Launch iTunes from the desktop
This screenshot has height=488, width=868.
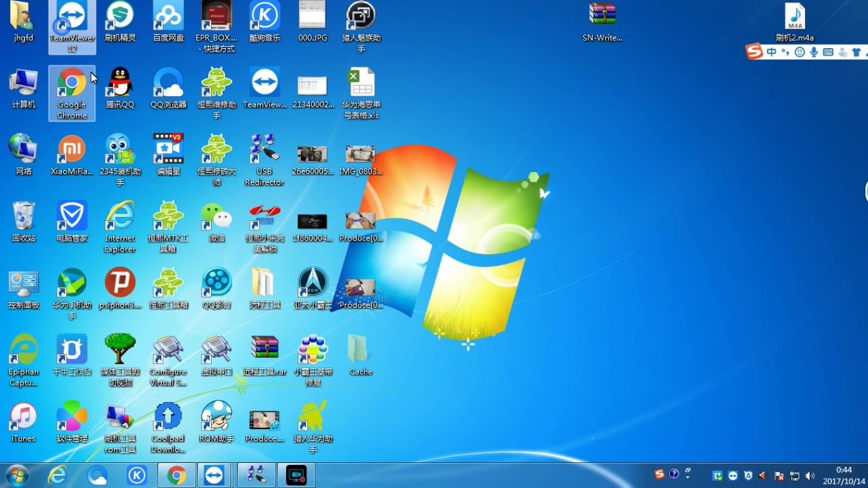[24, 422]
